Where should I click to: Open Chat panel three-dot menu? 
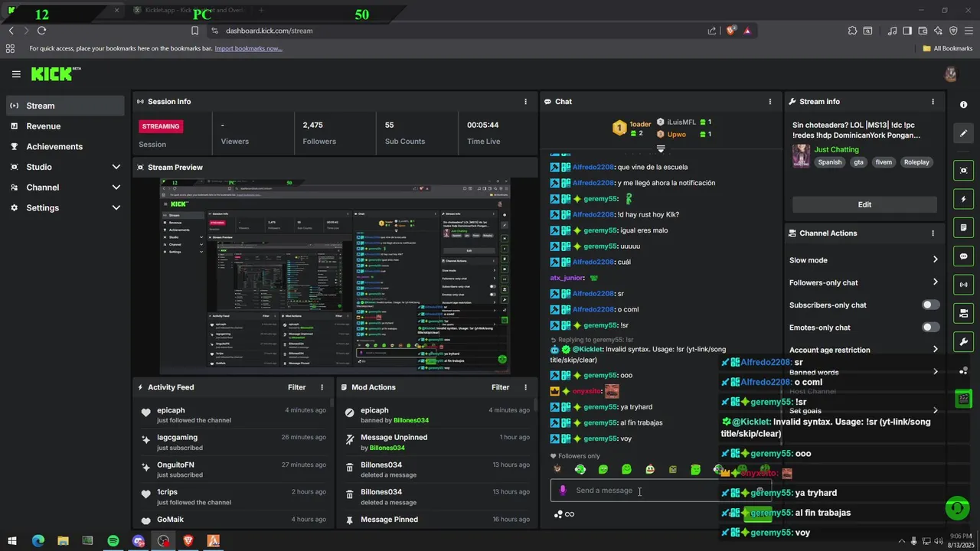[x=770, y=102]
